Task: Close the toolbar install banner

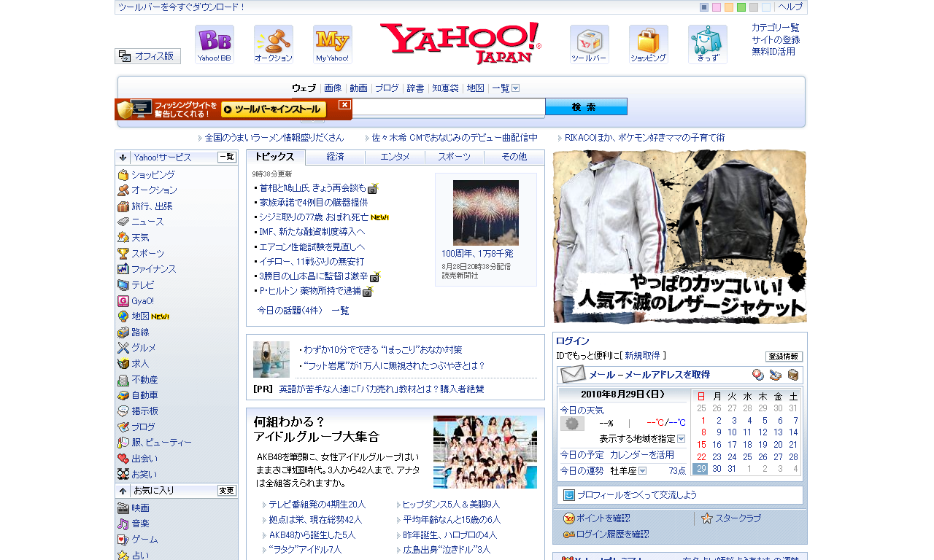Action: [x=344, y=105]
